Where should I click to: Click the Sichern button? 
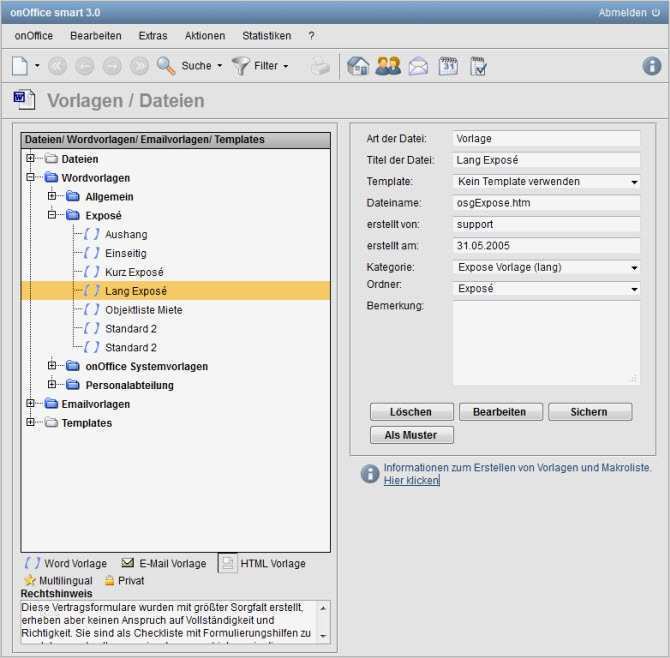click(x=590, y=412)
